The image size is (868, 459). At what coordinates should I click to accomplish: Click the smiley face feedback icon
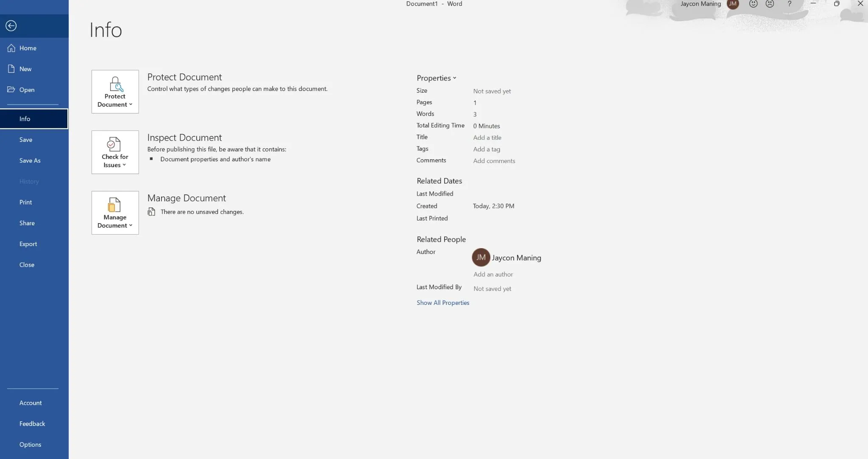(x=753, y=4)
